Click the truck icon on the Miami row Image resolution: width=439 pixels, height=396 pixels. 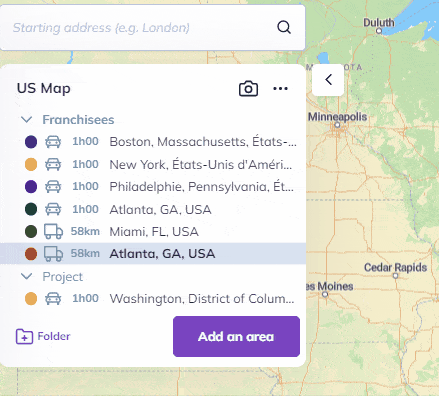[x=53, y=231]
